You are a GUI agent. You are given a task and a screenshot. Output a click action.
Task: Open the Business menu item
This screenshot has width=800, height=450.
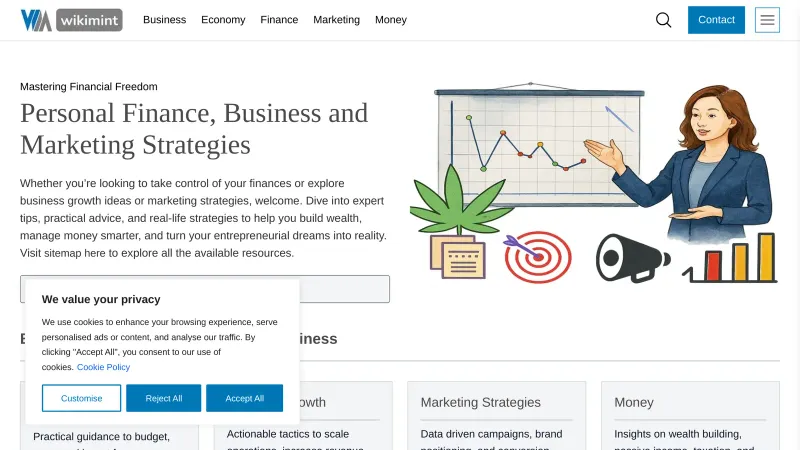(164, 20)
